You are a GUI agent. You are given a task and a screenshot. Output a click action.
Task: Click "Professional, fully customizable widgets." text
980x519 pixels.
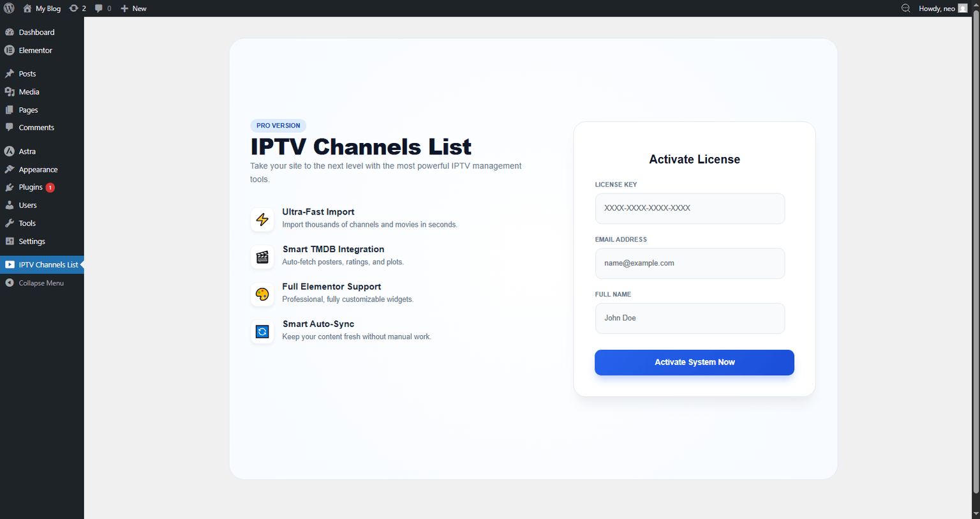tap(348, 299)
